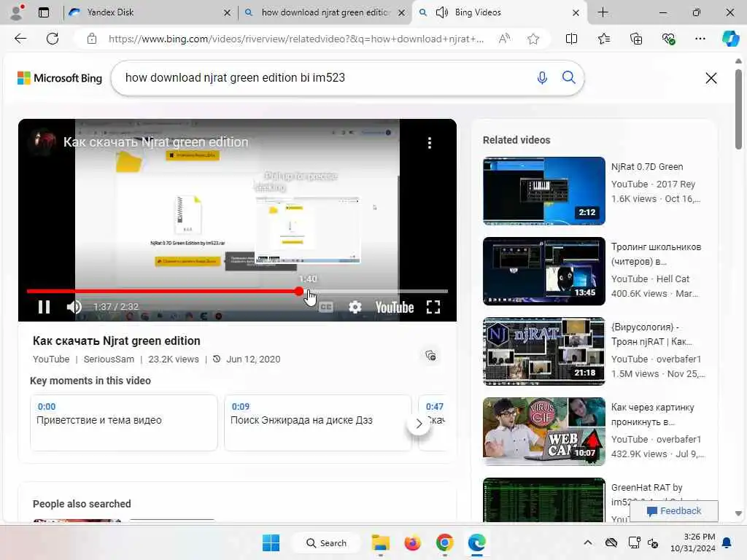Focus the Bing search text box
Screen dimensions: 747x560
point(324,77)
